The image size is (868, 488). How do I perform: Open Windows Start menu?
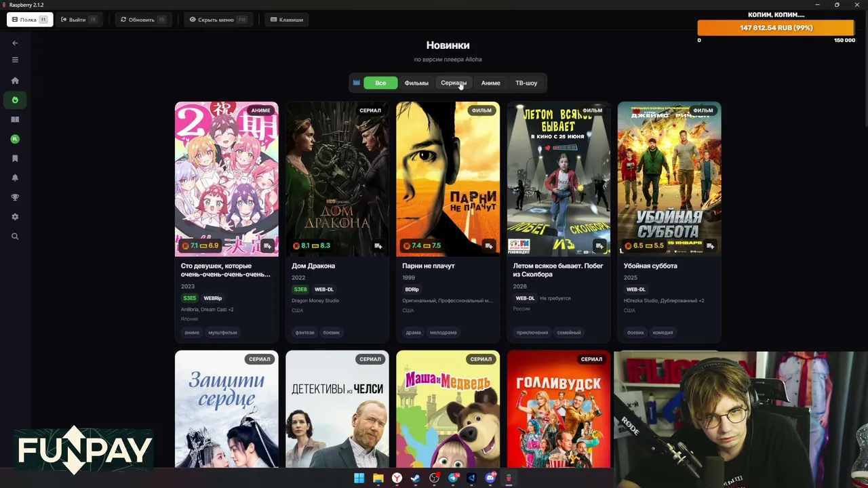359,479
